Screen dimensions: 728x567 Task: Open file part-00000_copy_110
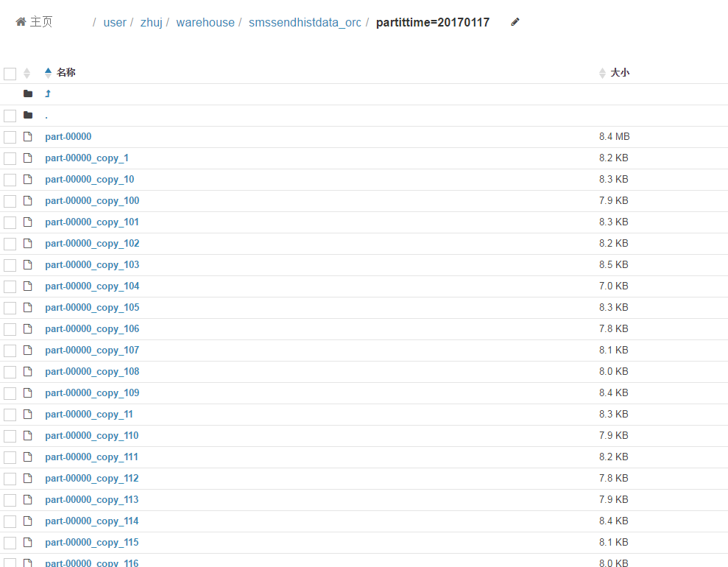[x=92, y=436]
